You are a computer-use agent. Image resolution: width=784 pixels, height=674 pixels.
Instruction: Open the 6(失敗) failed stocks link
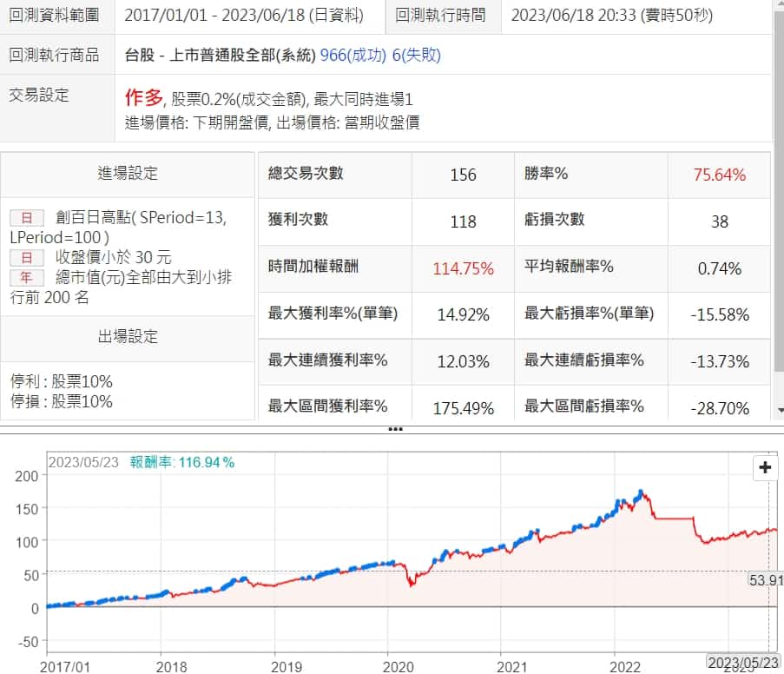(x=418, y=56)
